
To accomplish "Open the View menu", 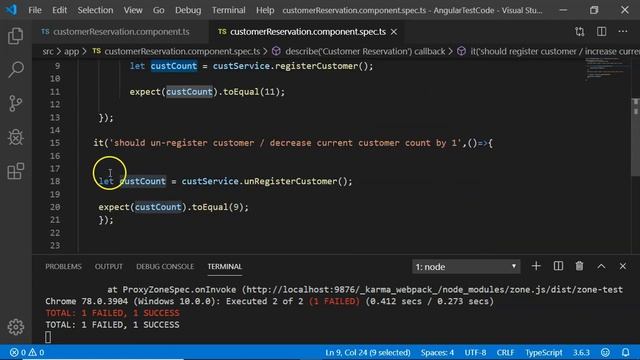I will tap(133, 10).
